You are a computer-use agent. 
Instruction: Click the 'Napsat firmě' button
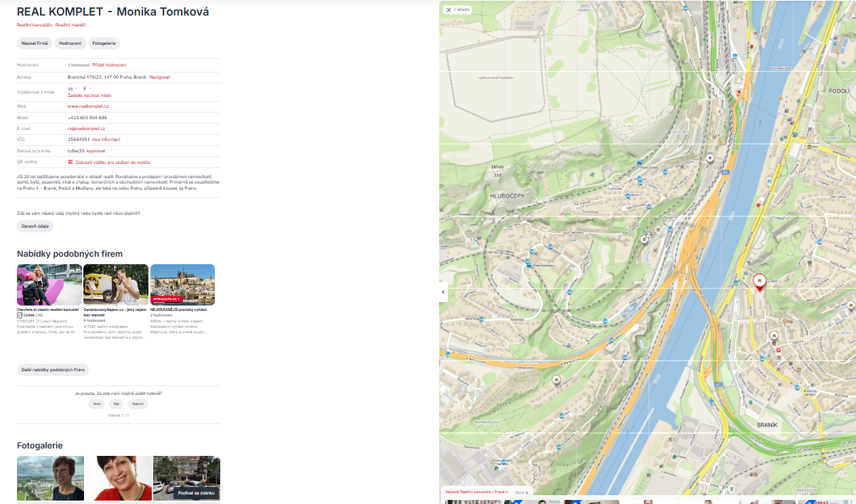click(35, 43)
